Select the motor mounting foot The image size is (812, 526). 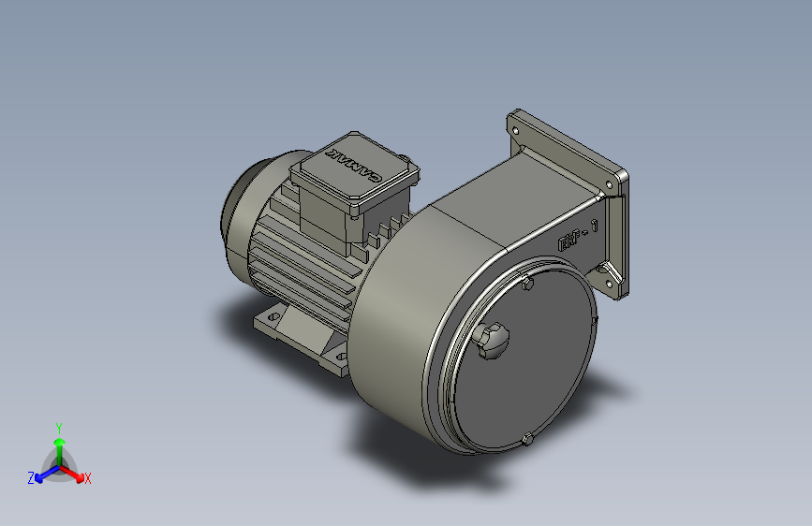click(x=301, y=339)
